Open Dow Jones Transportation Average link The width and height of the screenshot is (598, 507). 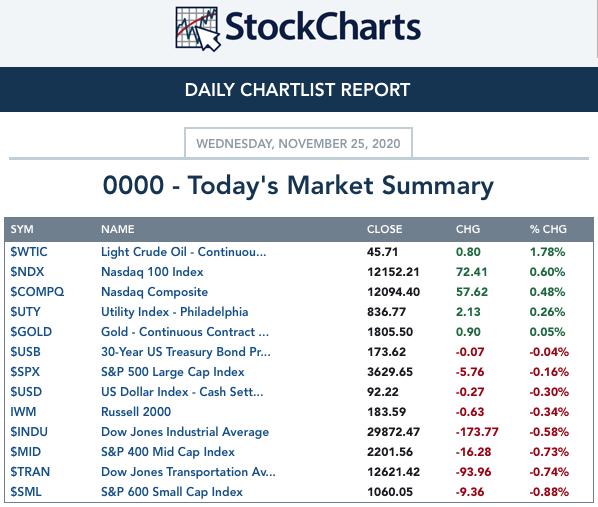point(188,472)
